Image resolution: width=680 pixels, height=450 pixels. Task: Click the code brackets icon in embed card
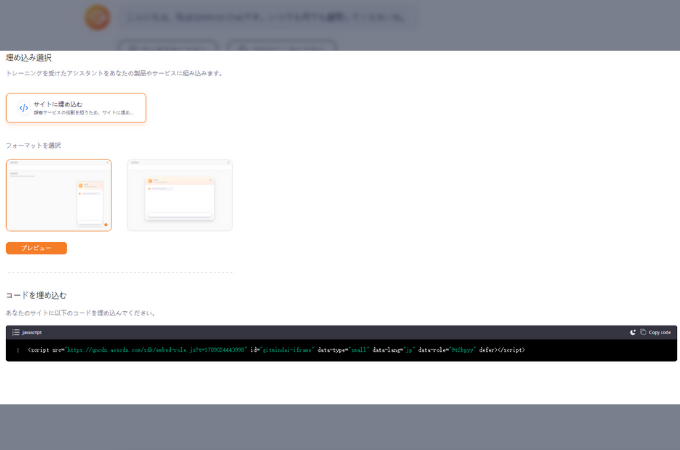pos(24,108)
